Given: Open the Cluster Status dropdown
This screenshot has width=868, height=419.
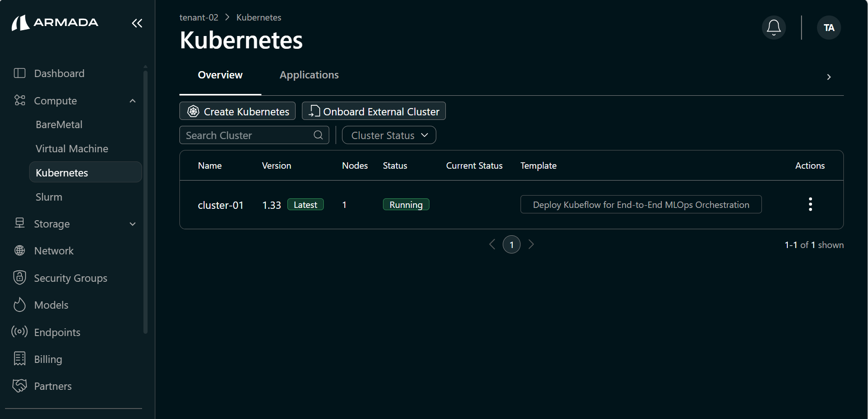Looking at the screenshot, I should 389,135.
